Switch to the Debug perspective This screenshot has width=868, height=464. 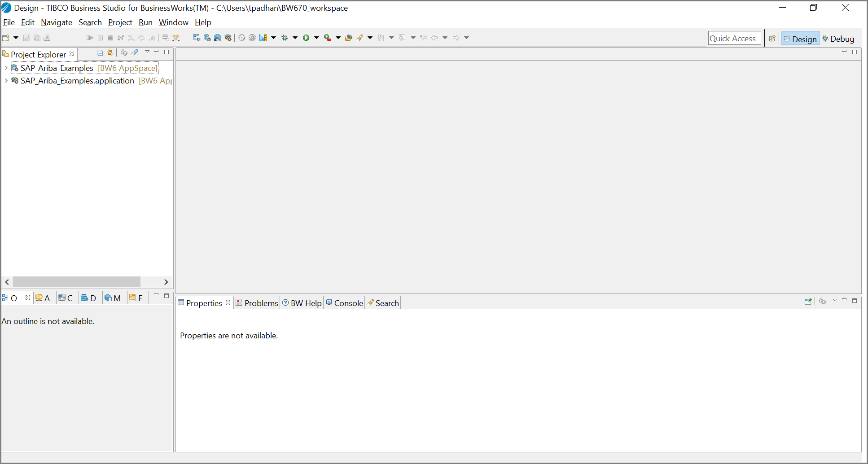tap(838, 39)
